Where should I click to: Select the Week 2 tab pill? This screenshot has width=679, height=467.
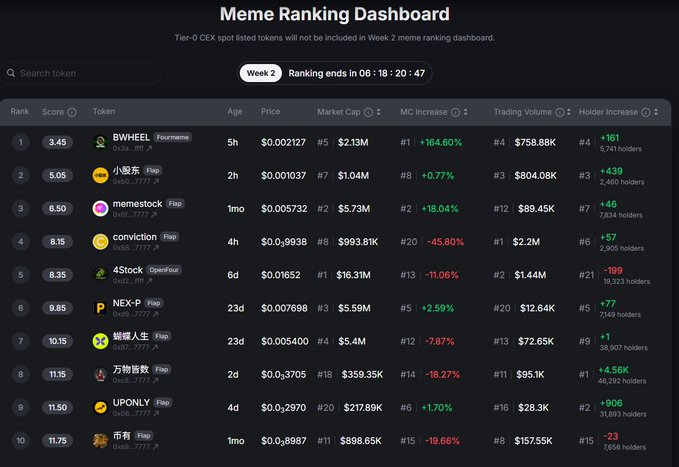(261, 73)
